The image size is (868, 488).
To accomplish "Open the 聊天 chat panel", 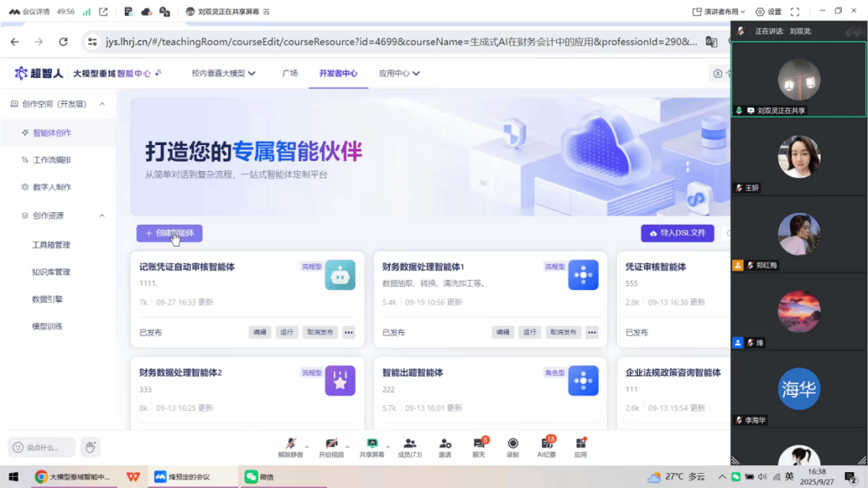I will [478, 445].
